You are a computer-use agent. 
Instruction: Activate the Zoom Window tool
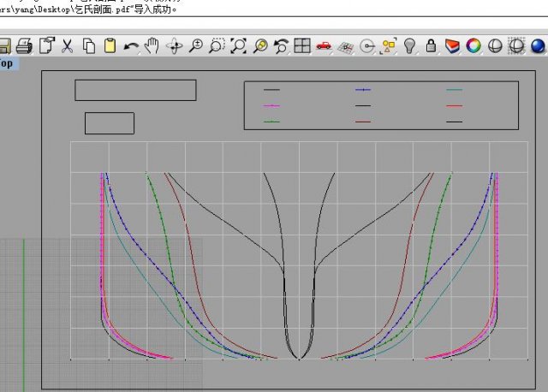tap(217, 46)
